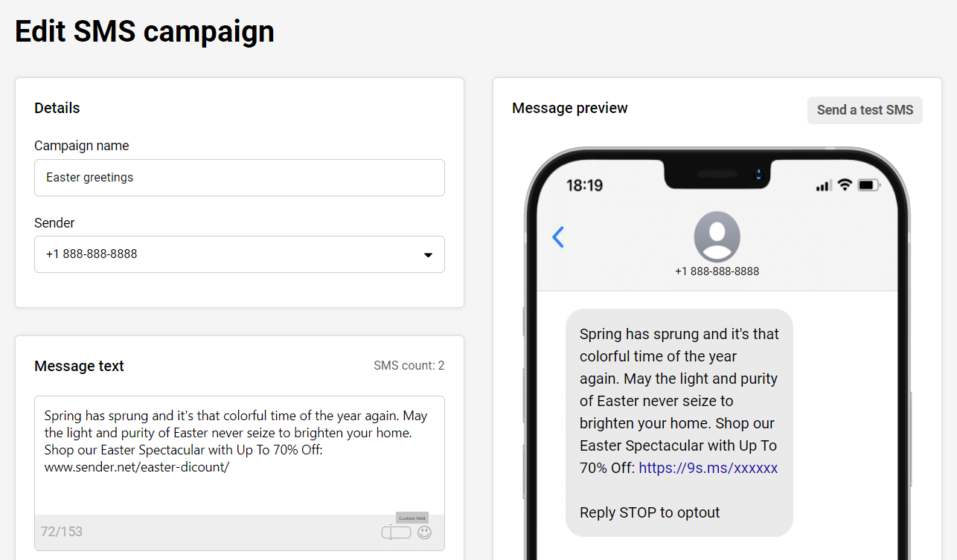The width and height of the screenshot is (957, 560).
Task: Click the +1 888-888-8888 number under the avatar
Action: tap(717, 271)
